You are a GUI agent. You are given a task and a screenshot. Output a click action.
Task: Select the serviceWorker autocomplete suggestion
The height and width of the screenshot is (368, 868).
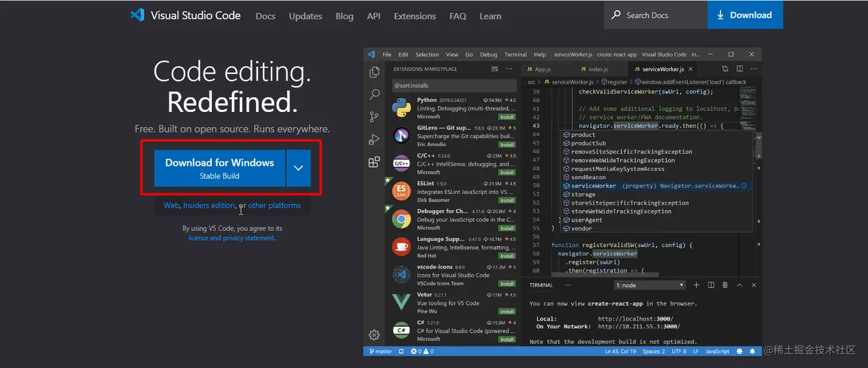(x=656, y=186)
